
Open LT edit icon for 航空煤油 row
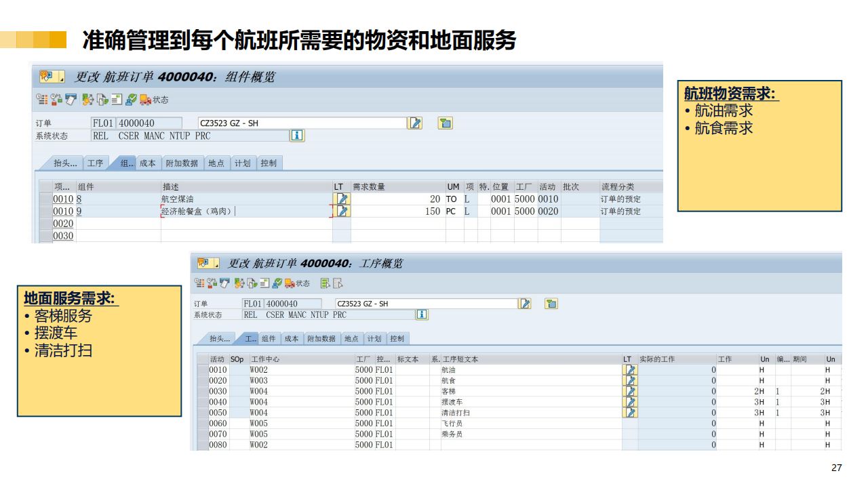click(342, 199)
